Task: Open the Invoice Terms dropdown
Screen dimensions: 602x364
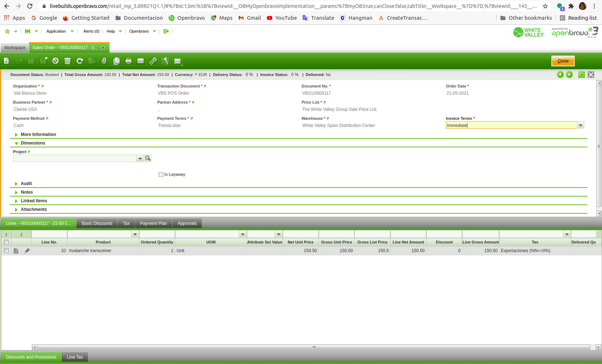Action: [580, 125]
